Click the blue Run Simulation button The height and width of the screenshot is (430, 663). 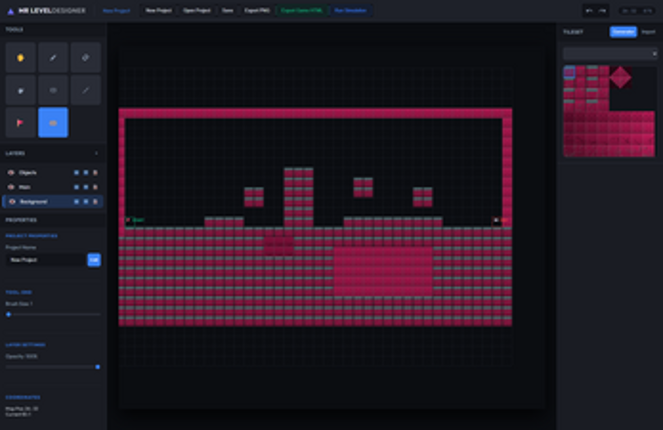[350, 11]
